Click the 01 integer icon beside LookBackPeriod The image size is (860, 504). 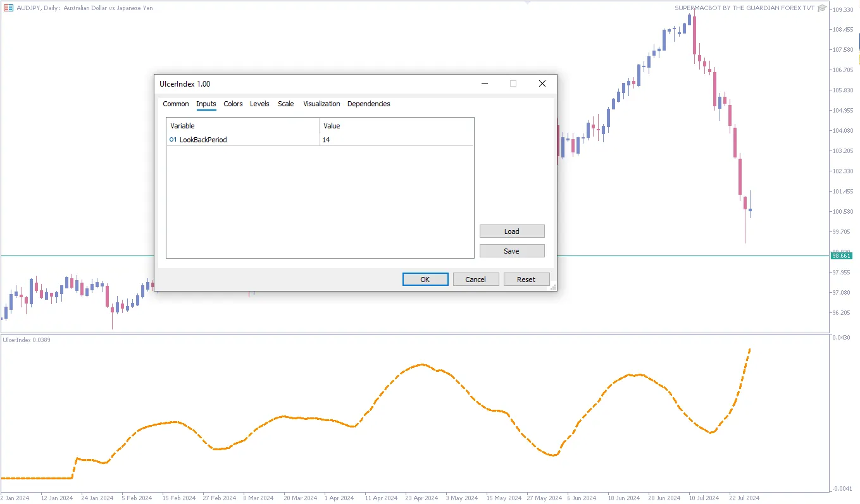point(173,140)
